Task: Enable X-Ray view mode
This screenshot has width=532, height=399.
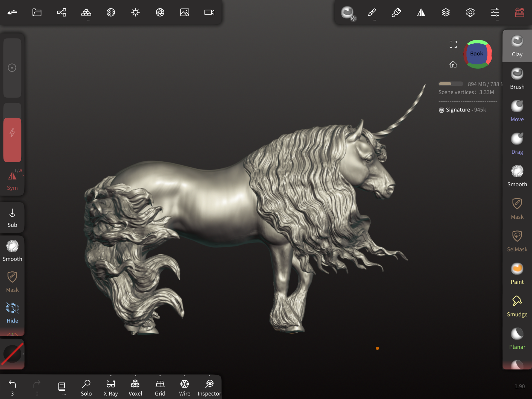Action: [111, 387]
